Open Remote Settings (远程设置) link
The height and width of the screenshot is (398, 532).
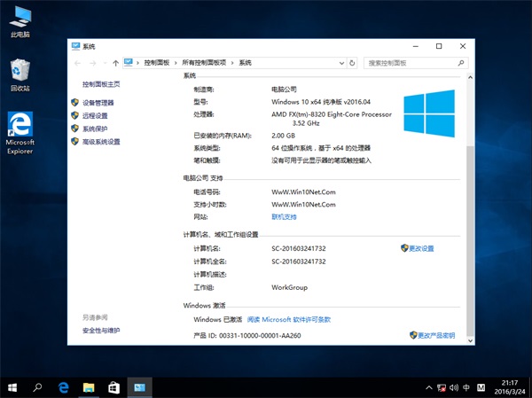pos(94,115)
